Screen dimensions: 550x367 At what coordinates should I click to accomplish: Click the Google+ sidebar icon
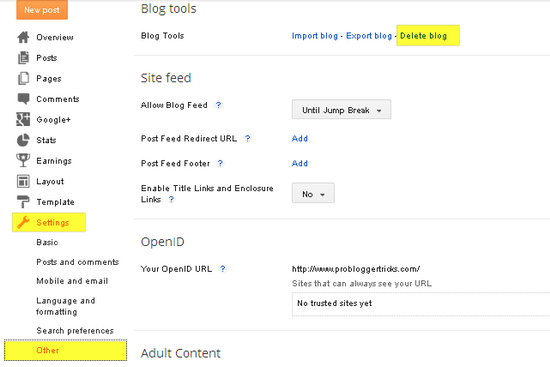click(x=23, y=119)
